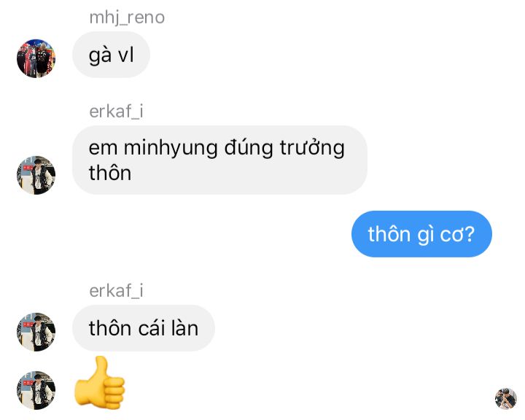The height and width of the screenshot is (420, 525).
Task: Click the mhj_reno username label
Action: (x=127, y=17)
